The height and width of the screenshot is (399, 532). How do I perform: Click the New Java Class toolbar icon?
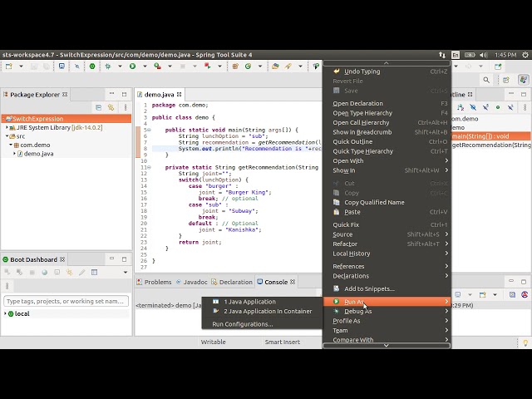pos(248,66)
